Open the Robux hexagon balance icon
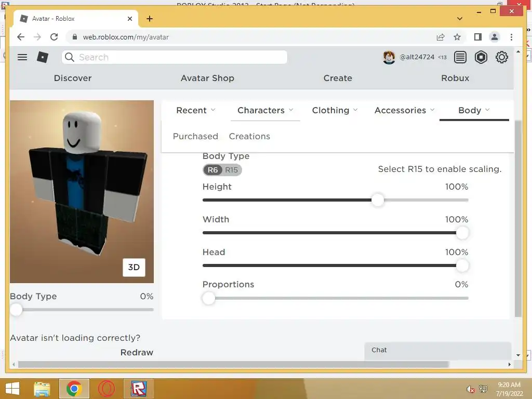The height and width of the screenshot is (399, 532). coord(481,57)
